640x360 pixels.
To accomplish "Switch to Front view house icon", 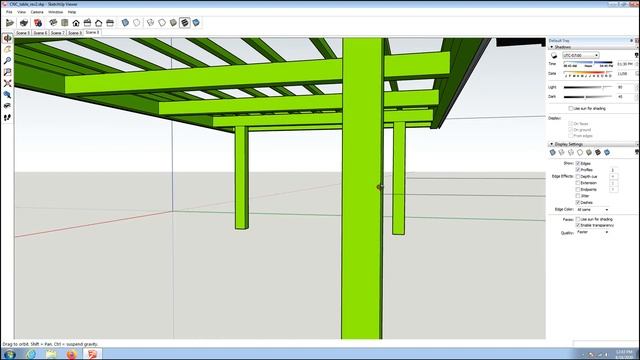I will (76, 23).
